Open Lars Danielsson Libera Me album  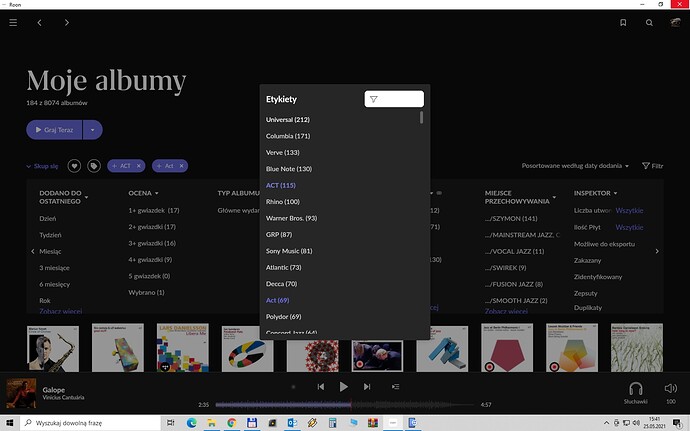click(x=183, y=348)
